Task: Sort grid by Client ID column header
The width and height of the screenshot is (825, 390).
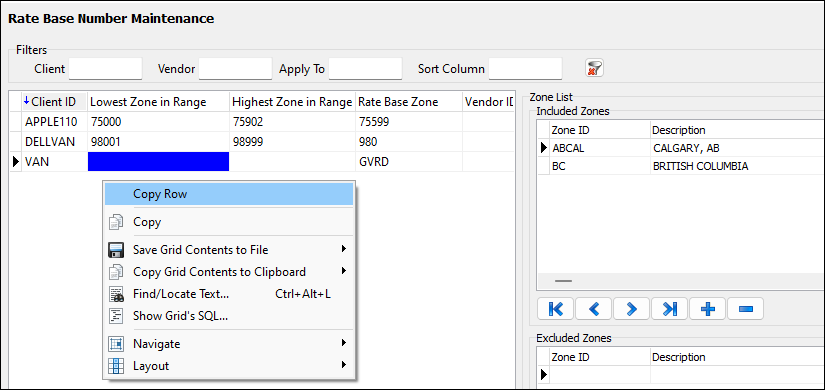Action: coord(54,102)
